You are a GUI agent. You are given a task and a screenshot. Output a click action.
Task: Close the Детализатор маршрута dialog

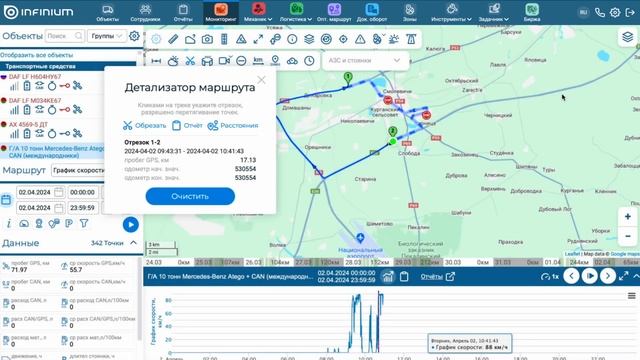coord(261,80)
